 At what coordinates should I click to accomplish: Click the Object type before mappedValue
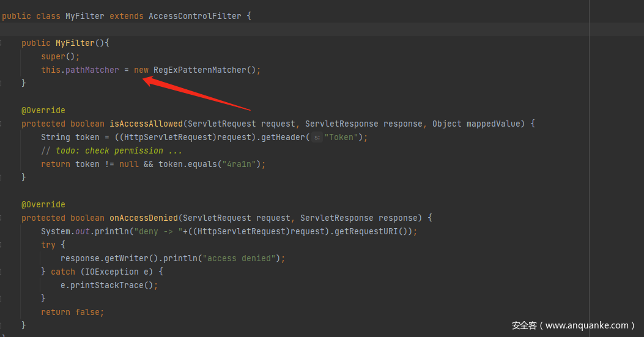pos(447,124)
